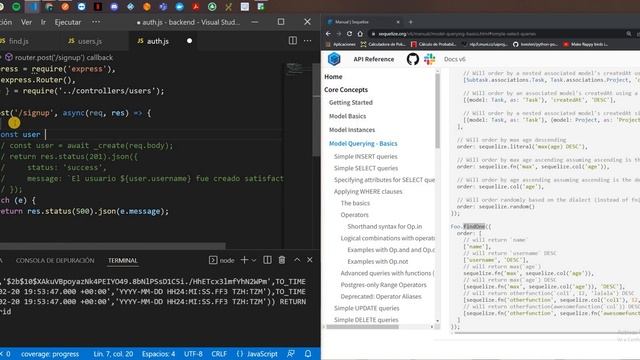Click the docs sidebar vertical scrollbar
The image size is (640, 360).
click(438, 110)
